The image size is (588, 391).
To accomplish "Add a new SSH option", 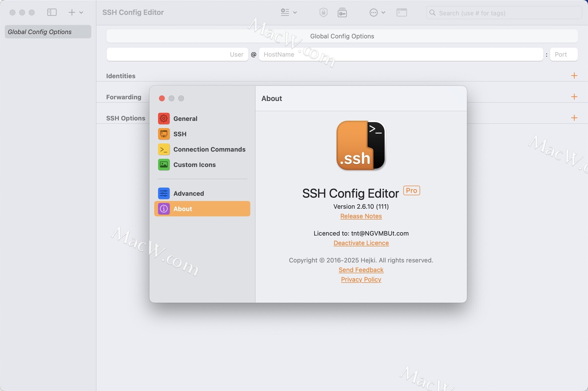I will (x=574, y=118).
